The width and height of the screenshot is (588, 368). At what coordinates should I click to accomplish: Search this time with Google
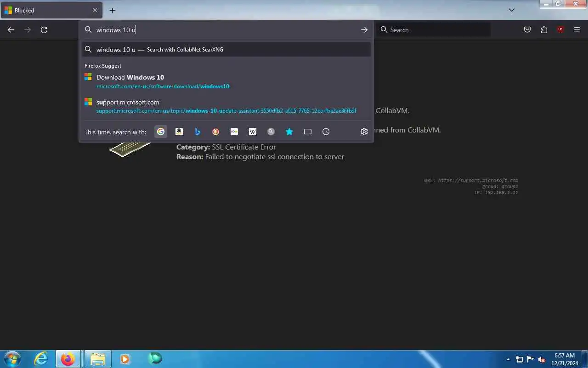click(x=161, y=132)
